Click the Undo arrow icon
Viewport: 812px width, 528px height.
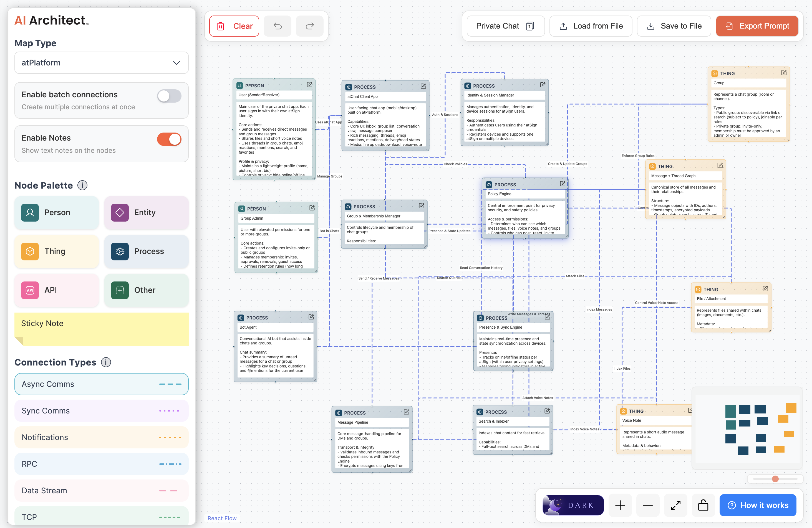[x=278, y=26]
